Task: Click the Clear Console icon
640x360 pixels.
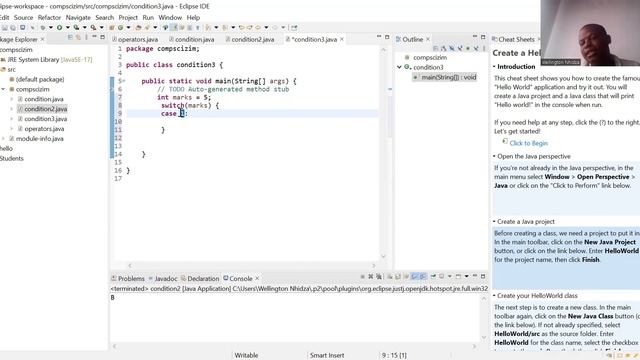Action: pos(389,277)
